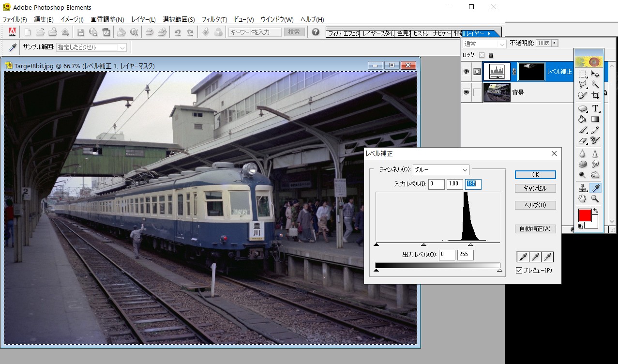Select the Sharpen tool
The image size is (618, 364).
pos(595,153)
